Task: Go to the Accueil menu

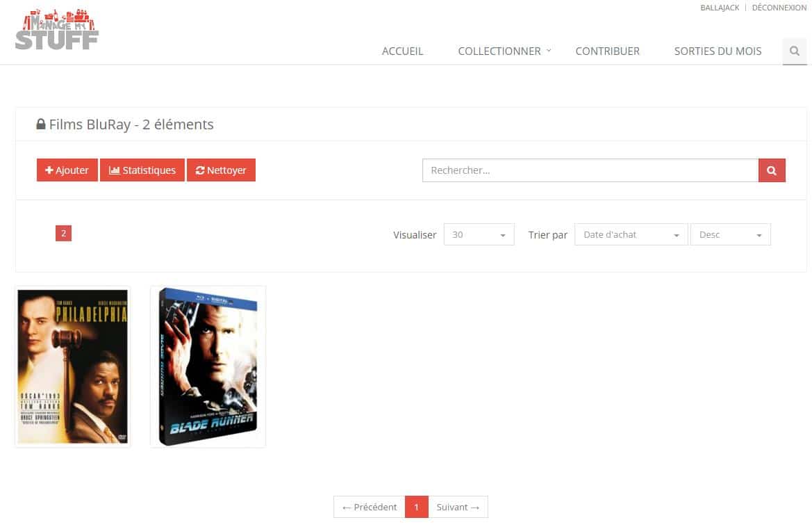Action: pyautogui.click(x=402, y=51)
